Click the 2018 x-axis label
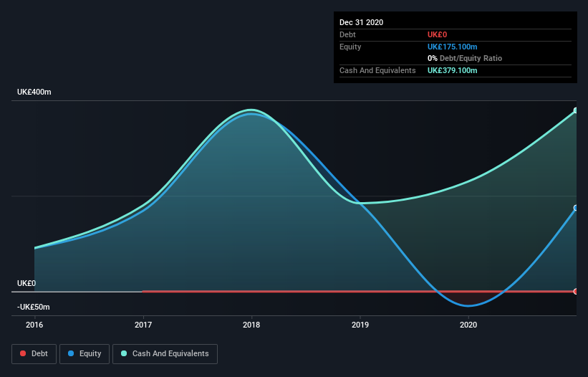Viewport: 588px width, 377px height. [251, 325]
